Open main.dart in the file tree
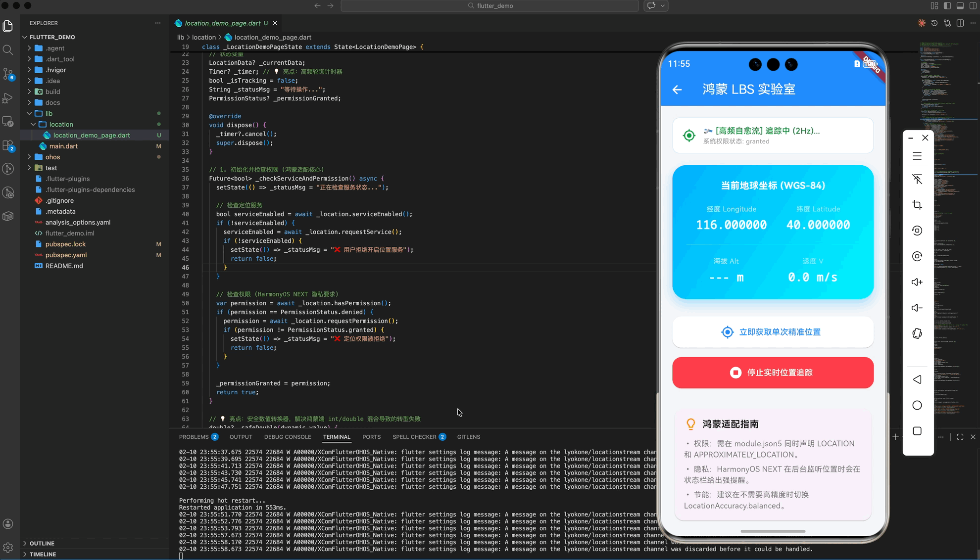 [95, 146]
